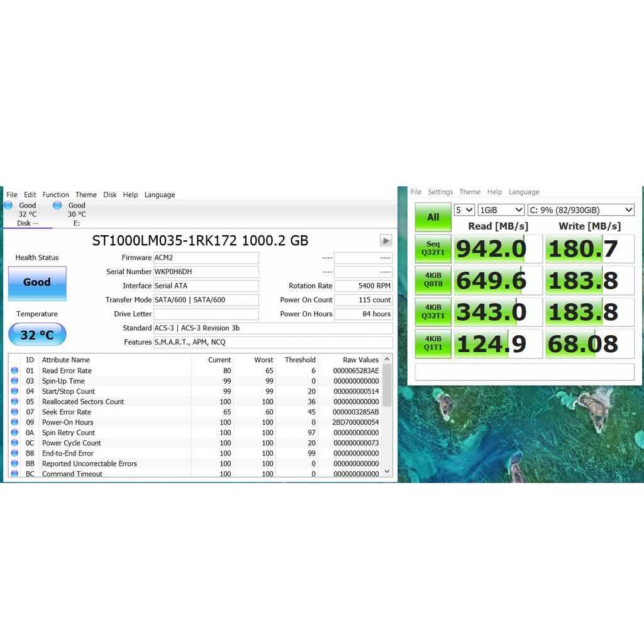Open the Function menu in CrystalDiskInfo
Screen dimensions: 644x644
56,195
